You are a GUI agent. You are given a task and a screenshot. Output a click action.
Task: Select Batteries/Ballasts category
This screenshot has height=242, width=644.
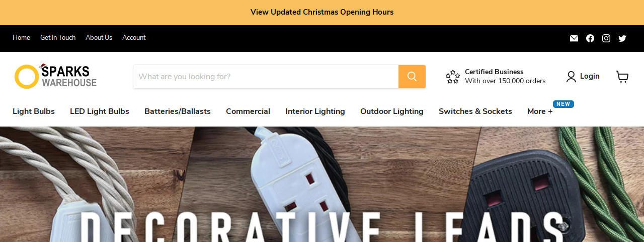178,111
